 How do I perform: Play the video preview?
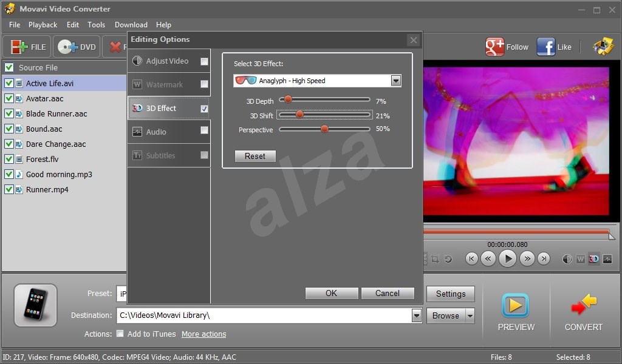click(507, 258)
